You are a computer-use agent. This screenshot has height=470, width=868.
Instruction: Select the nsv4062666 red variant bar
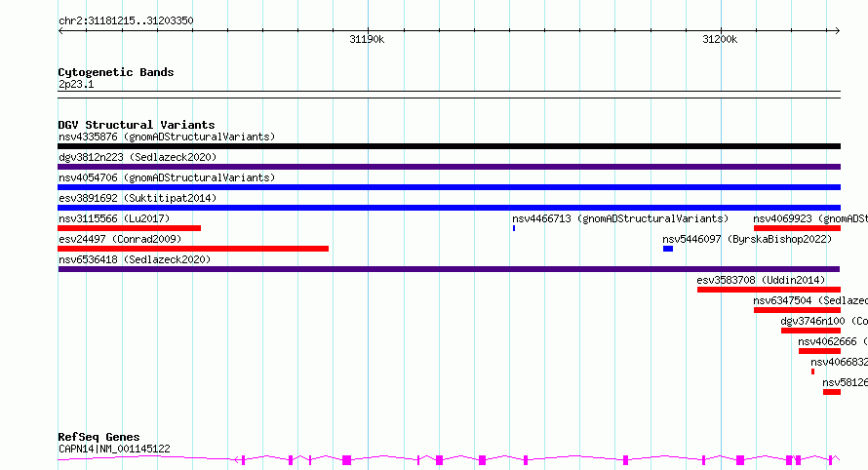coord(820,351)
